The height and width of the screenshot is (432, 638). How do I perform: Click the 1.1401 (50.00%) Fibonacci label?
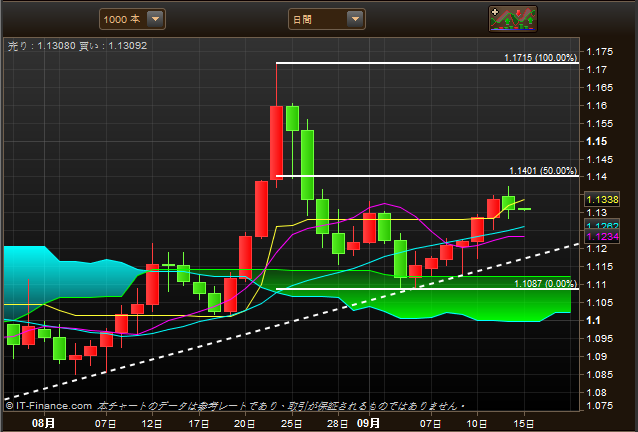(x=543, y=171)
